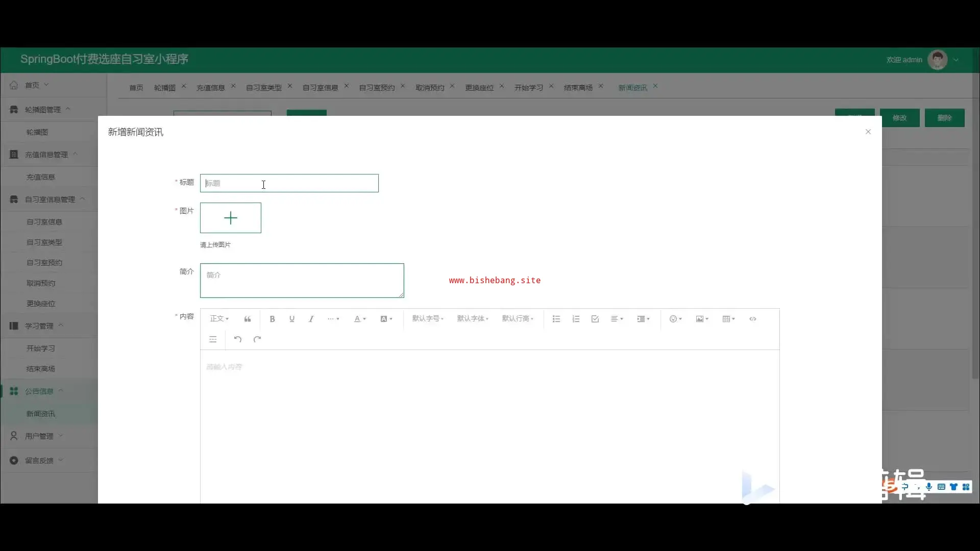Insert a blockquote using quote icon
The width and height of the screenshot is (980, 551).
(248, 319)
